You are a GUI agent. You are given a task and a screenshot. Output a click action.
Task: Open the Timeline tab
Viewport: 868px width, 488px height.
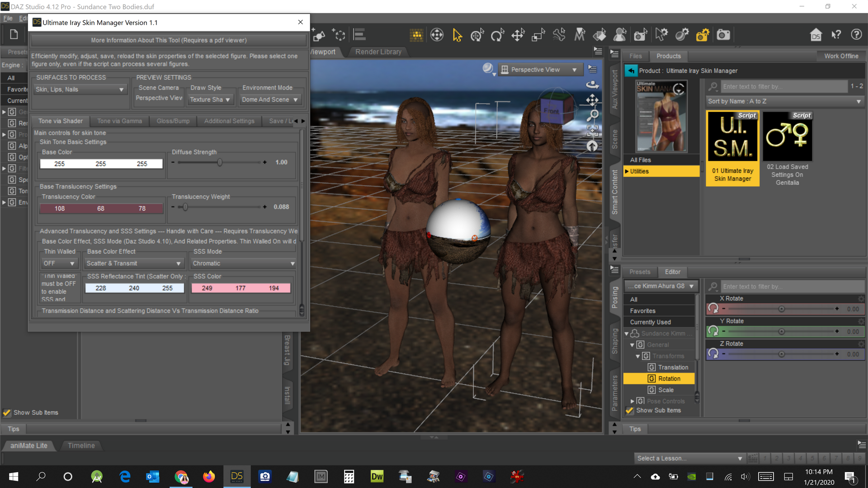(x=81, y=446)
